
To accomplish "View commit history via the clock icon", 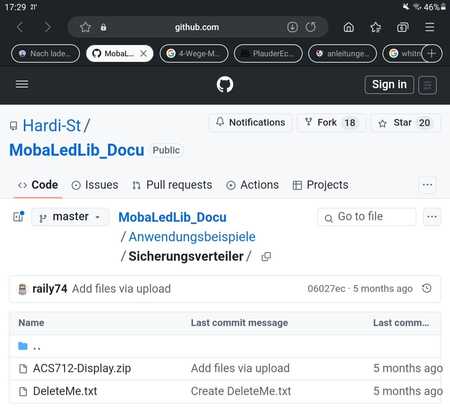I will click(x=427, y=288).
